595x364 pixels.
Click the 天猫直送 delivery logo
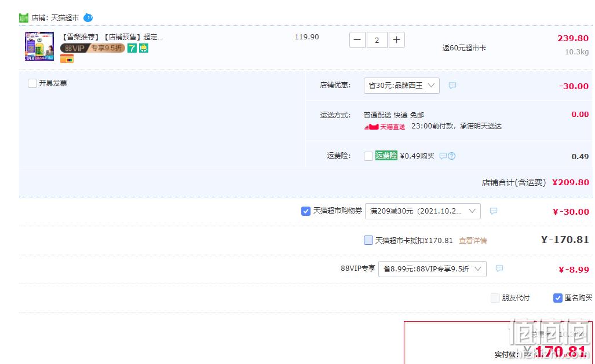click(x=384, y=127)
